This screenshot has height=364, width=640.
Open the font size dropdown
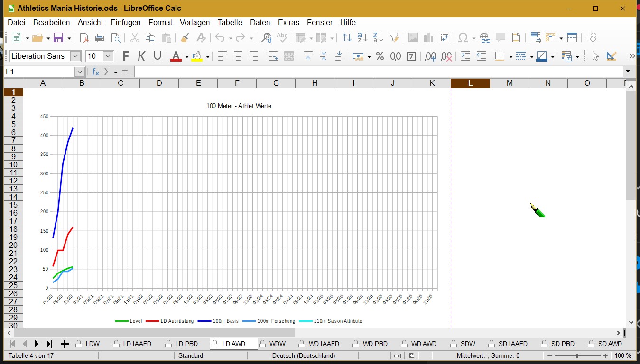(x=108, y=56)
